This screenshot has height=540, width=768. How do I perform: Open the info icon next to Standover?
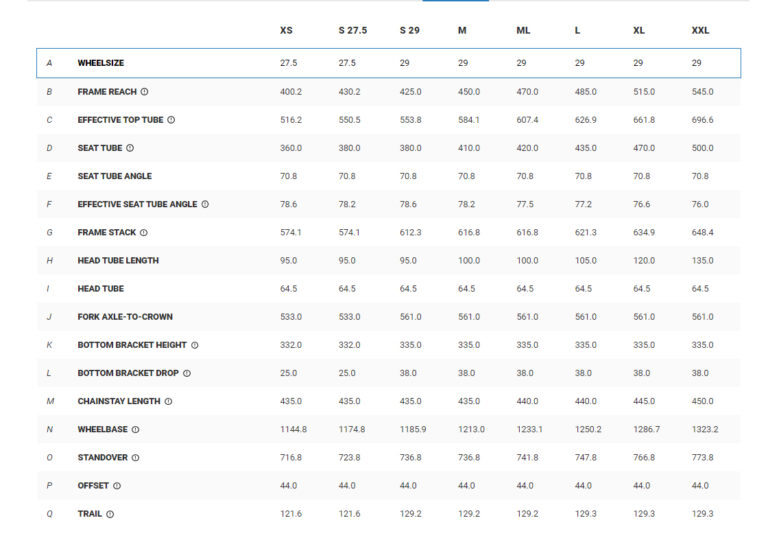(135, 457)
